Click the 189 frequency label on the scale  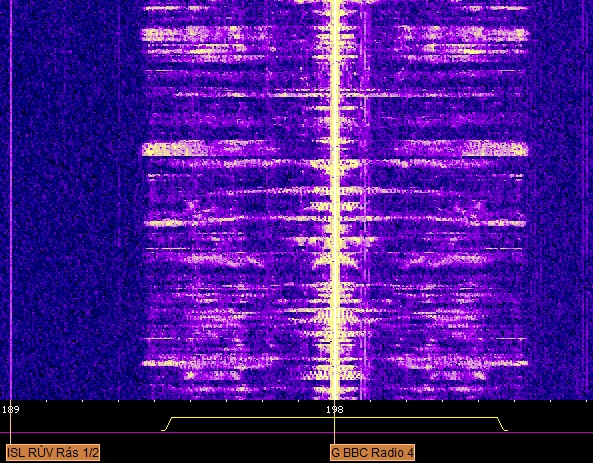[11, 409]
